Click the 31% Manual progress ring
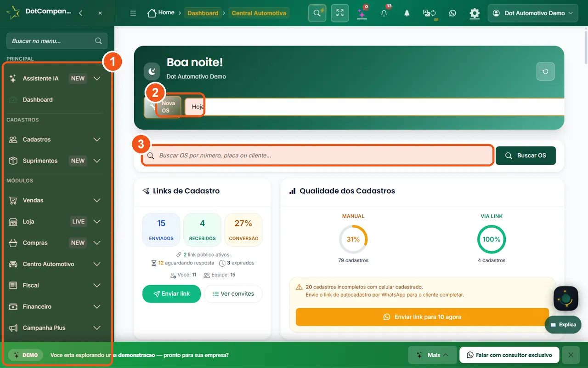 353,239
